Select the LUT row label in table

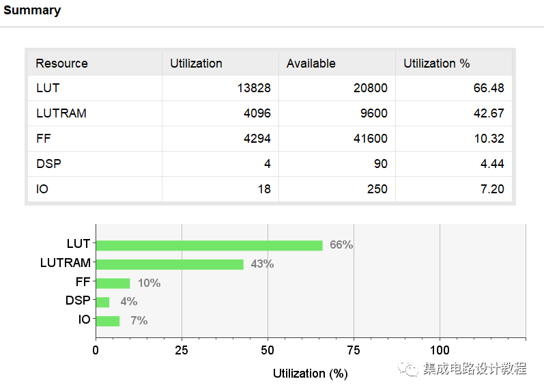click(48, 88)
